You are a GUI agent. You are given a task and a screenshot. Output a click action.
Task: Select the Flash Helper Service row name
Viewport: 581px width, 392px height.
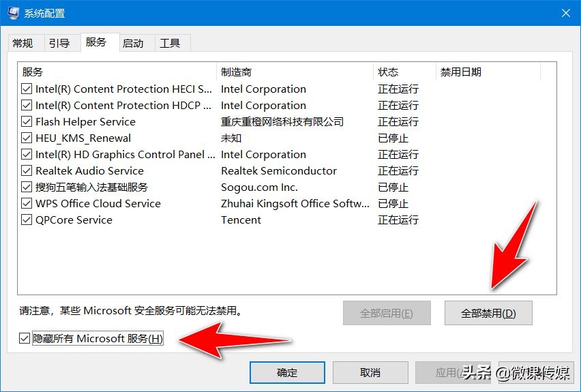click(86, 121)
